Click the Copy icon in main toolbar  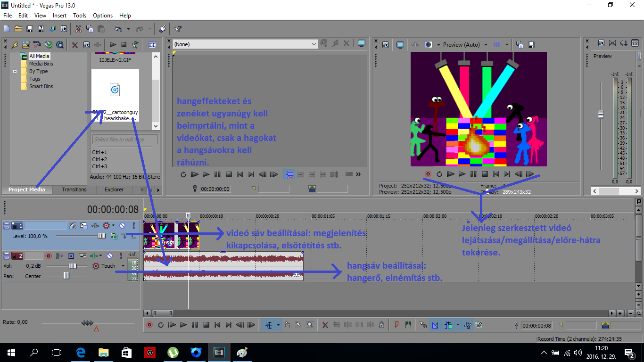click(90, 29)
